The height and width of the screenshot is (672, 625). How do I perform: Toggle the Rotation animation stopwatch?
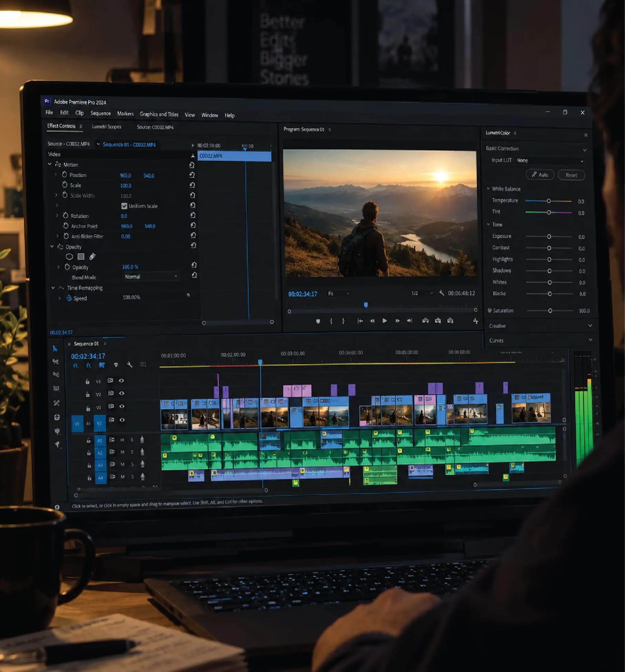point(66,215)
